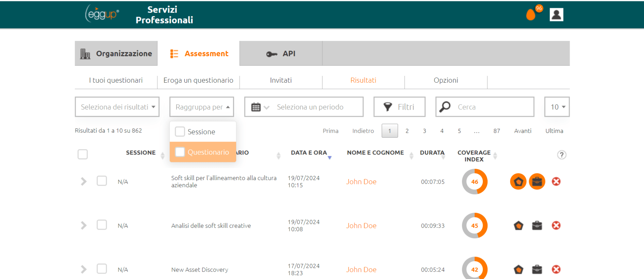The image size is (644, 279).
Task: Open pentagon report for New Asset Discovery
Action: tap(518, 269)
